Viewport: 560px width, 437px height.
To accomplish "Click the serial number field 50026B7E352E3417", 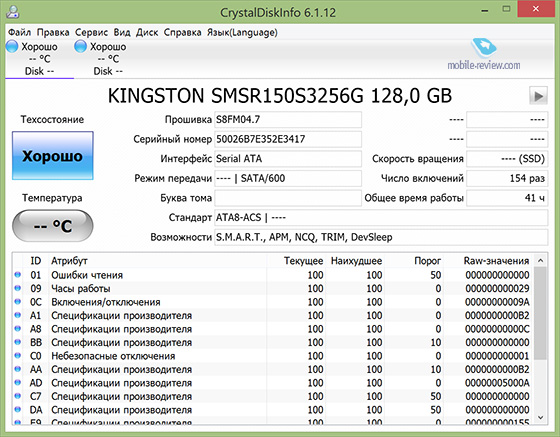I will point(288,139).
